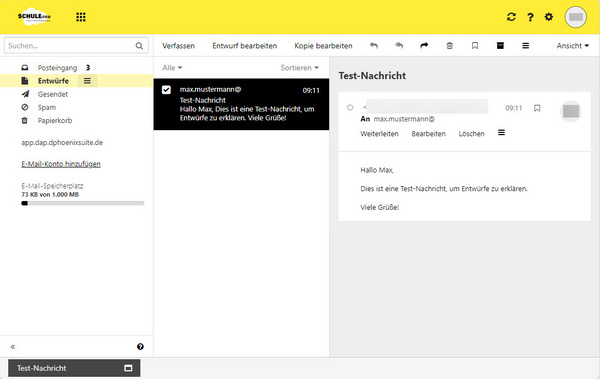Open the Sortieren dropdown

(299, 68)
